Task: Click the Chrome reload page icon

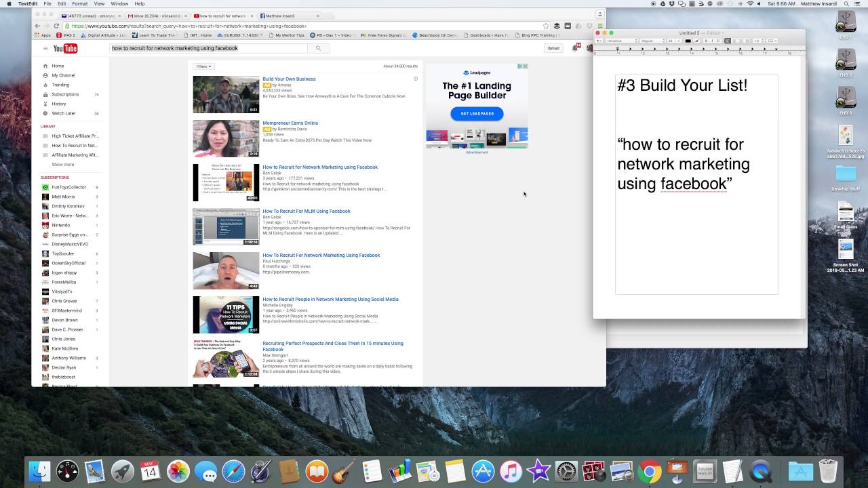Action: (56, 26)
